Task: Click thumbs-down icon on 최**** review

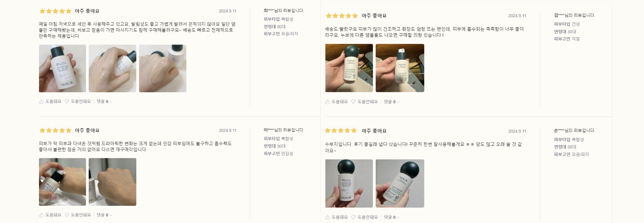Action: click(x=67, y=101)
